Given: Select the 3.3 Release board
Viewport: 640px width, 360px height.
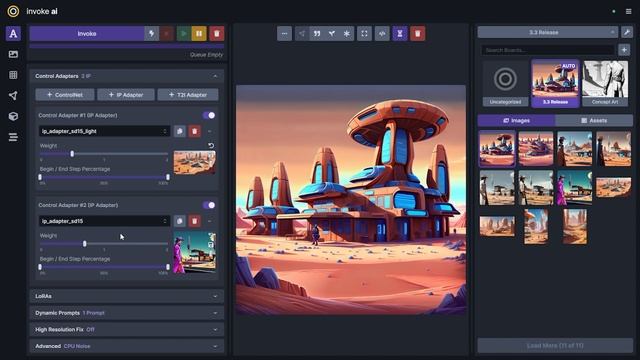Looking at the screenshot, I should click(555, 84).
